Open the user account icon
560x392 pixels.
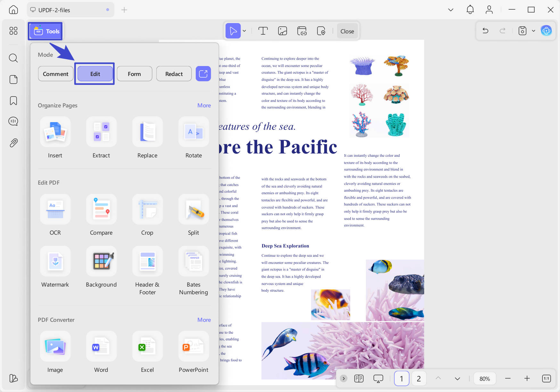click(x=489, y=10)
